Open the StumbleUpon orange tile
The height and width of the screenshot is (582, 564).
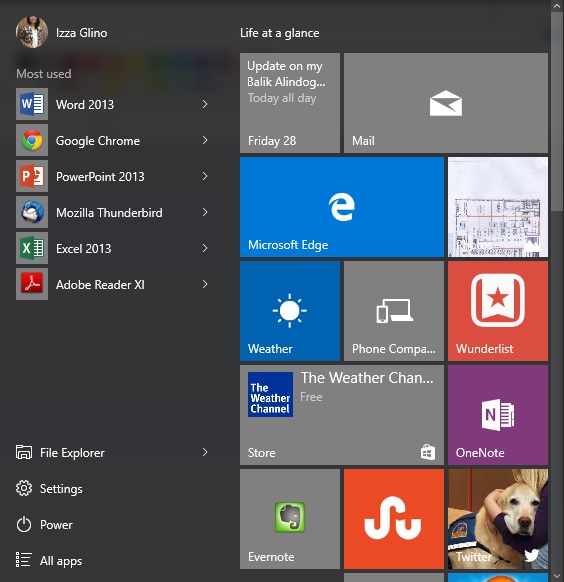tap(394, 519)
